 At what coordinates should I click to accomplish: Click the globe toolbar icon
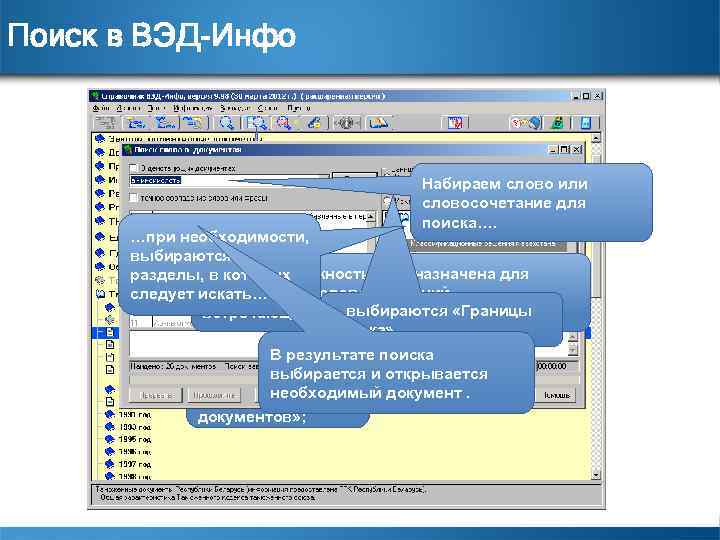(347, 123)
